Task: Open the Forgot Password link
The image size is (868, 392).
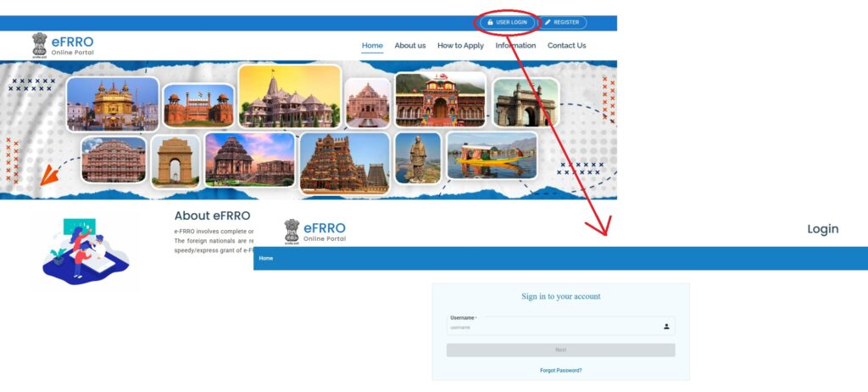Action: [x=561, y=371]
